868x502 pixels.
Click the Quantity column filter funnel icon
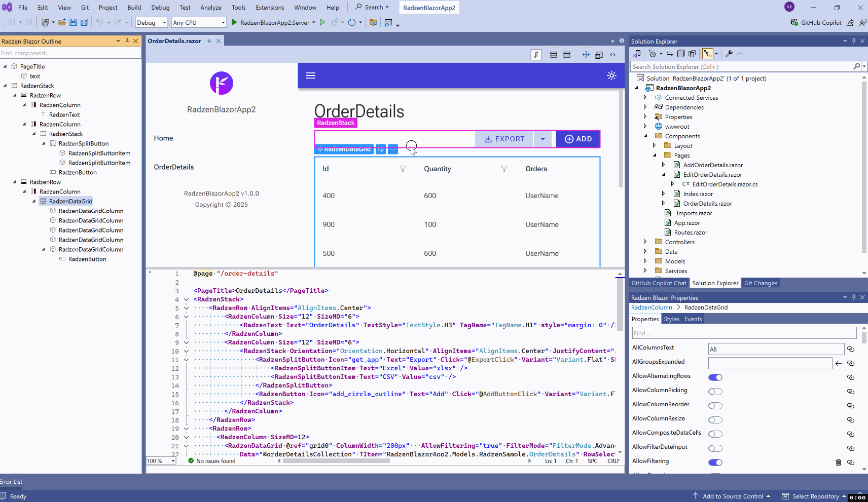[504, 169]
